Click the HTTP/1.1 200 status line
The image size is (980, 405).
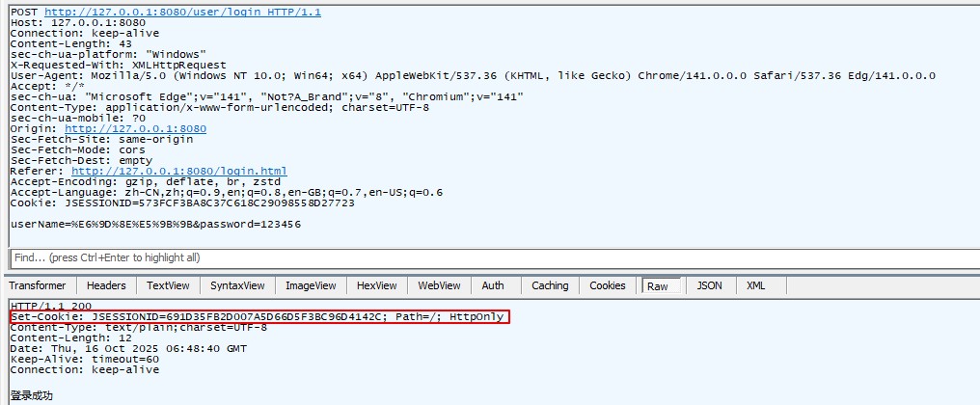50,307
